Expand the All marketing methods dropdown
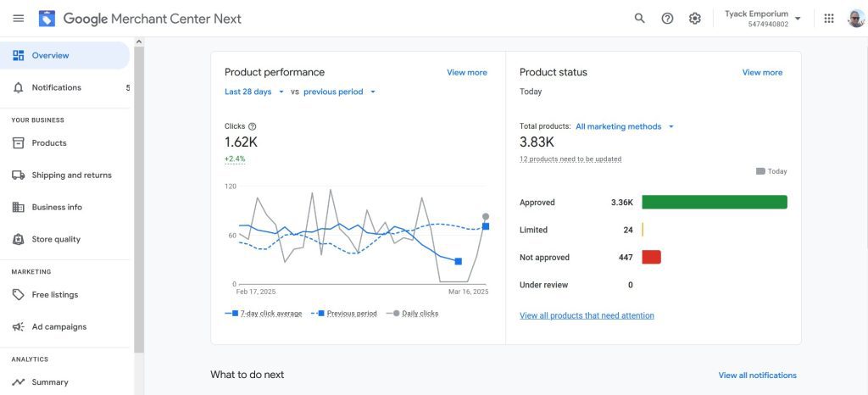Viewport: 868px width, 395px height. coord(625,126)
